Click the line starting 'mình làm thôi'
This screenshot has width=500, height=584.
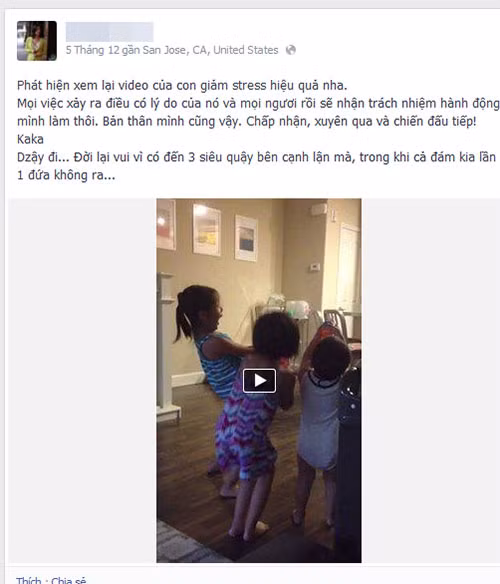pos(247,121)
